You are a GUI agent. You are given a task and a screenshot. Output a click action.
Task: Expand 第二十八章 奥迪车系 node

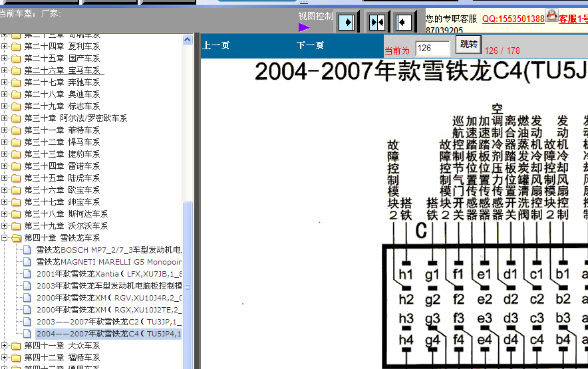click(x=4, y=94)
